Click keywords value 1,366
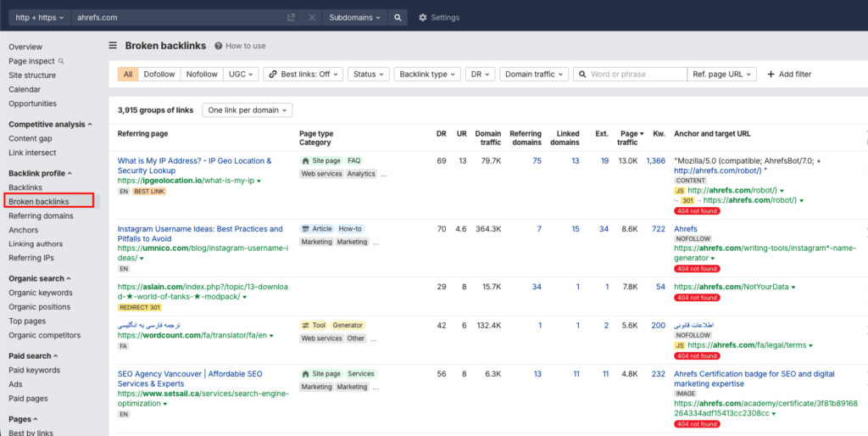Viewport: 868px width, 436px height. coord(656,161)
